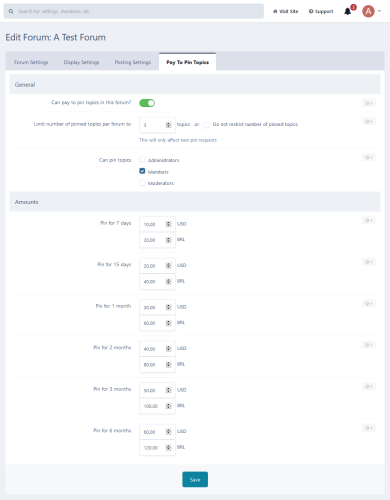Toggle Can pay to pin topics switch
The width and height of the screenshot is (390, 500).
tap(147, 103)
